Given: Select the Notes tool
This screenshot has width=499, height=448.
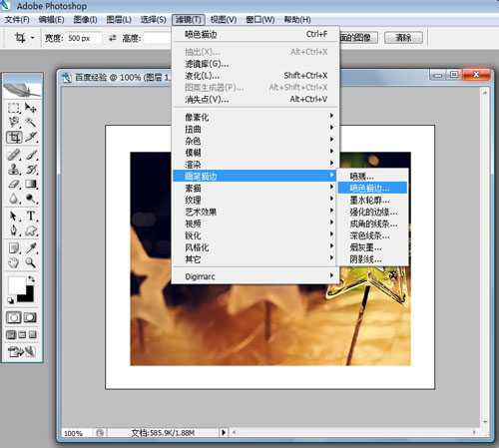Looking at the screenshot, I should click(14, 248).
